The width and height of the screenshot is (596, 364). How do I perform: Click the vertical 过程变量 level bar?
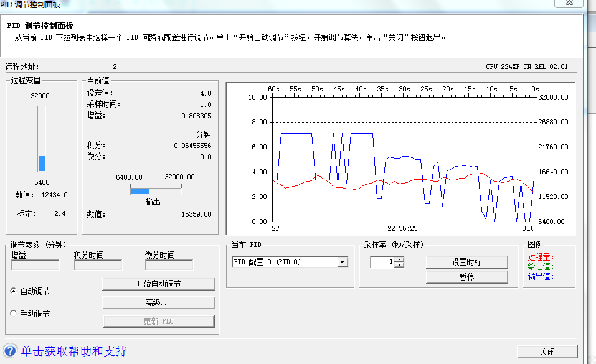pyautogui.click(x=42, y=138)
